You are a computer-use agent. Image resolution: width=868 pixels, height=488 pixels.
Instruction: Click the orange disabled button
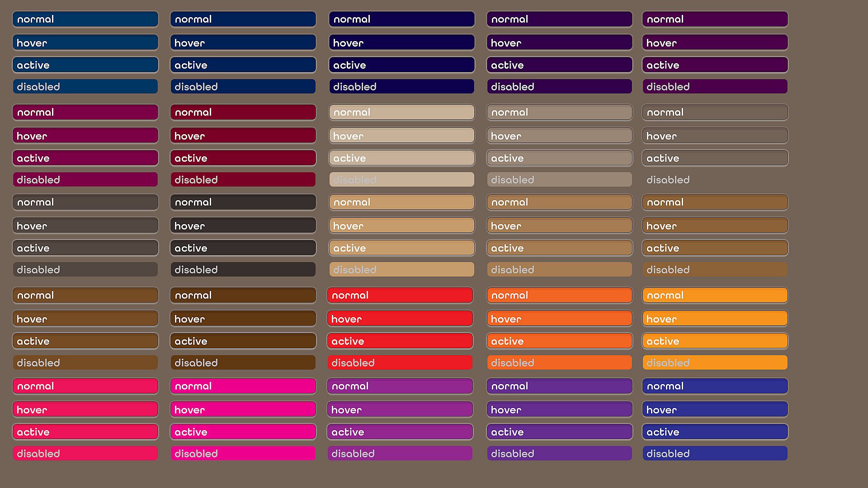click(559, 363)
